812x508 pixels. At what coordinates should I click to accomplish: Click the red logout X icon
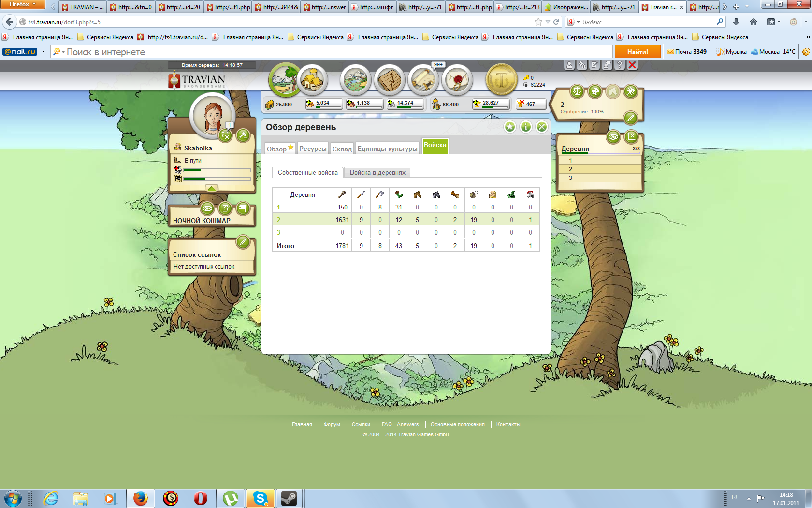tap(632, 65)
